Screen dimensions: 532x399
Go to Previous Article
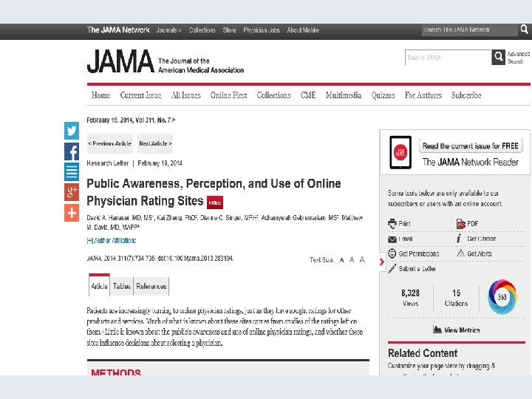coord(109,143)
